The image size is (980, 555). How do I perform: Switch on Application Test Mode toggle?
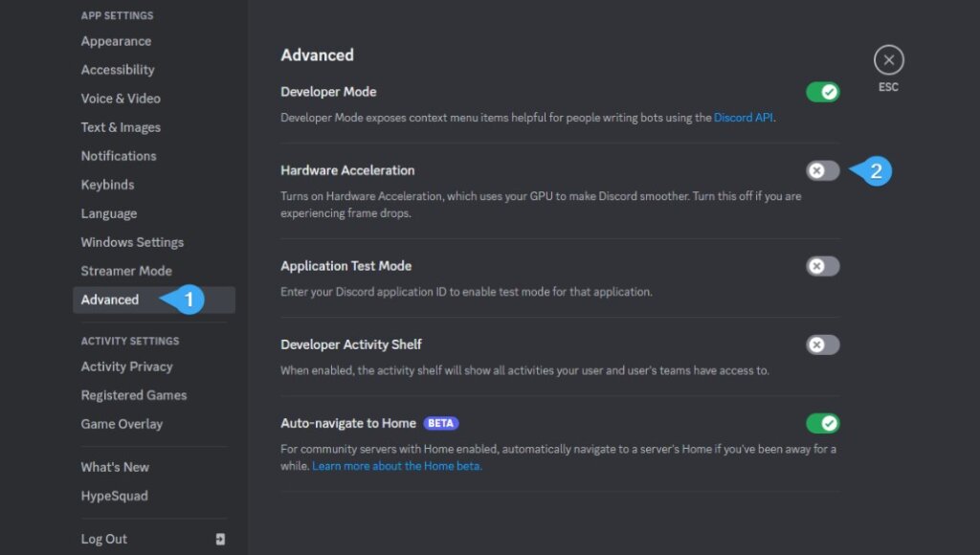(x=822, y=266)
